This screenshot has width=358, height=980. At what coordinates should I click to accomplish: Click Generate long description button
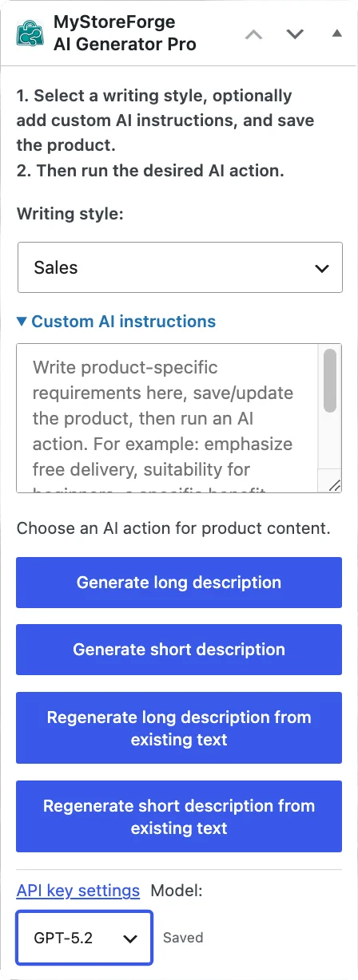[x=179, y=583]
